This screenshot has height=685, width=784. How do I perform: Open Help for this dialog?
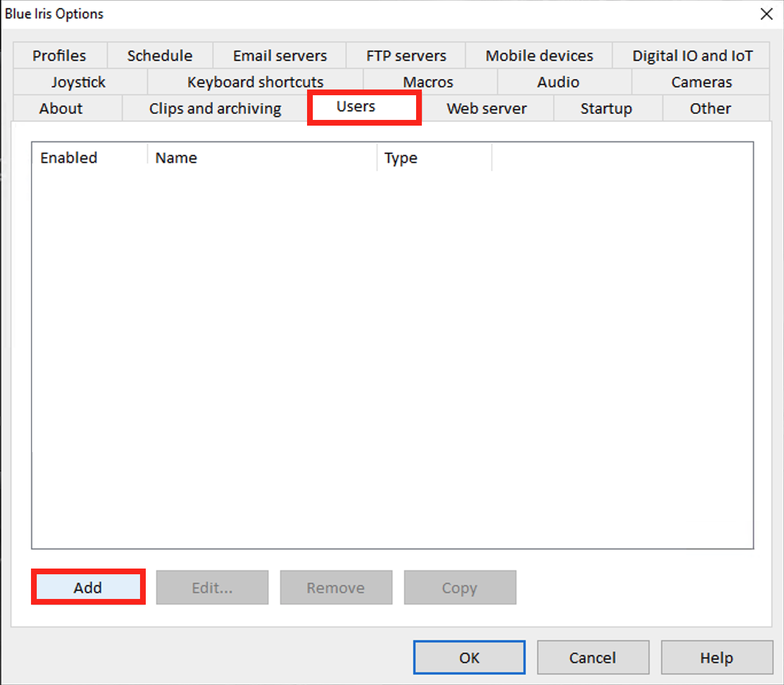tap(717, 657)
